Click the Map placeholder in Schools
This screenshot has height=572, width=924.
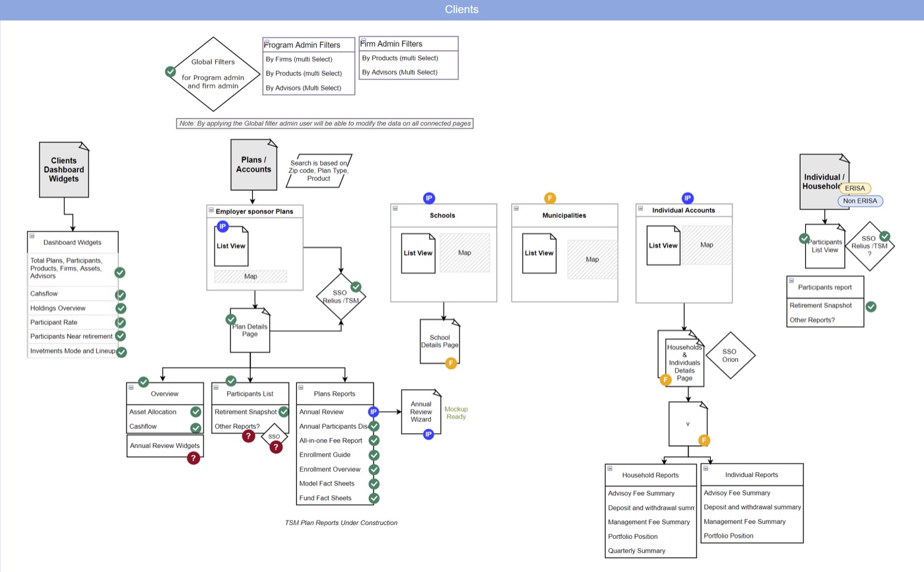pos(465,253)
